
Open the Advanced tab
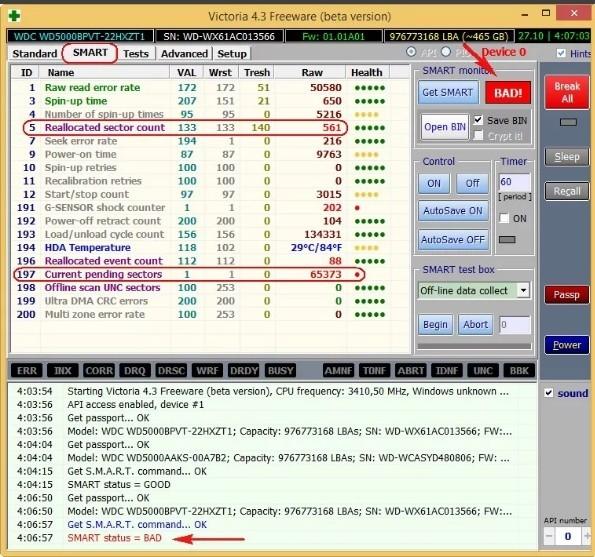(x=184, y=53)
